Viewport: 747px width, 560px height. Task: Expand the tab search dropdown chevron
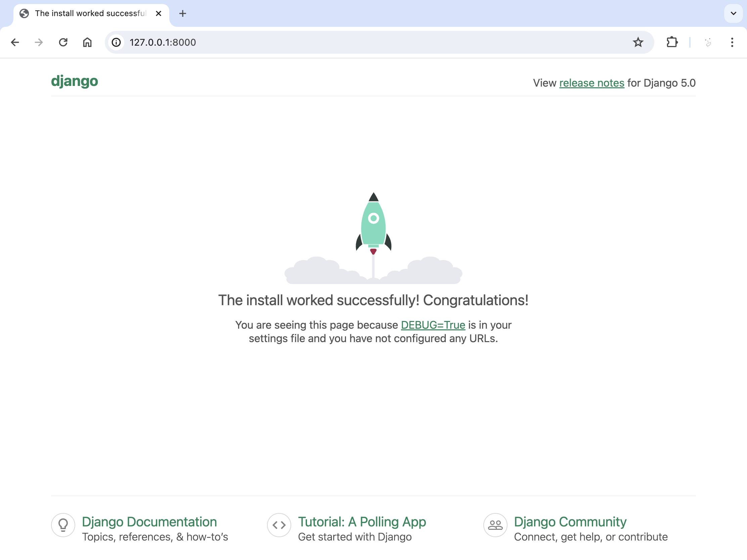click(x=734, y=13)
